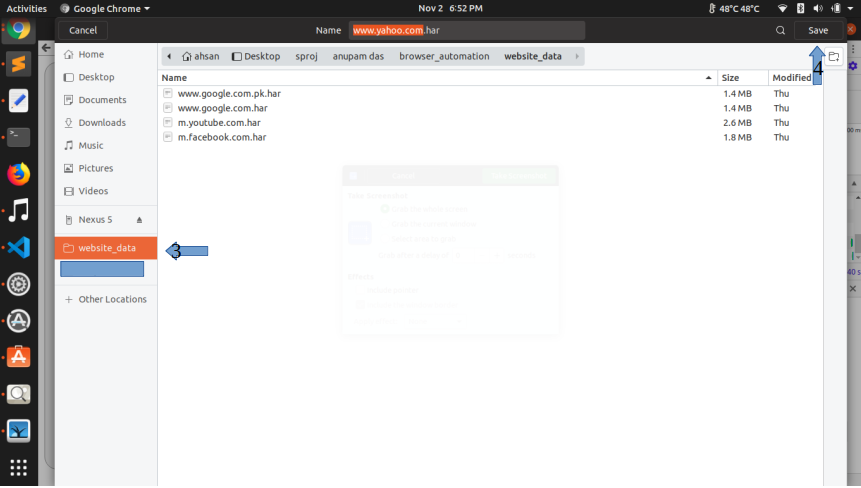Open Sublime Text from the dock
The width and height of the screenshot is (861, 488).
[18, 64]
